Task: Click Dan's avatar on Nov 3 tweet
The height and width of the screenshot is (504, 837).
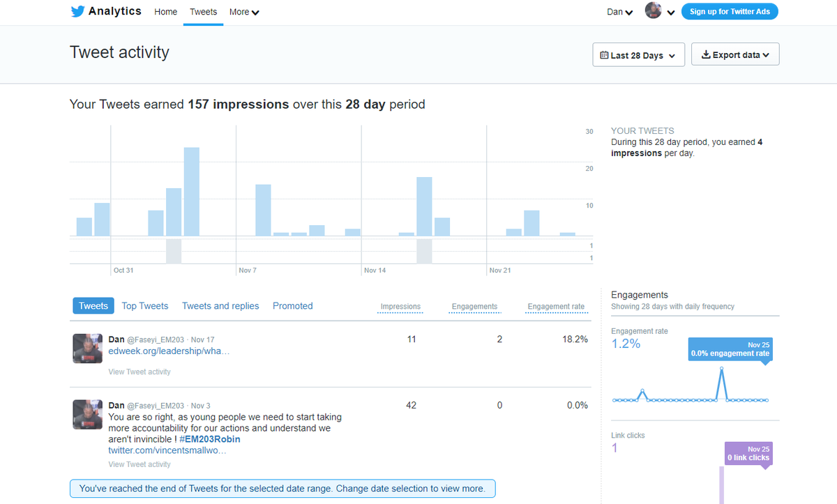Action: 88,414
